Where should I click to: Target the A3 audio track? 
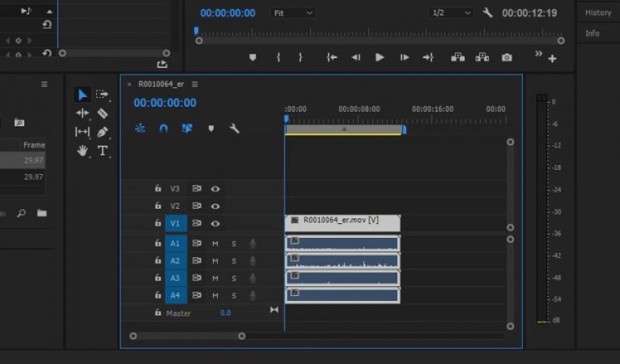pyautogui.click(x=175, y=278)
